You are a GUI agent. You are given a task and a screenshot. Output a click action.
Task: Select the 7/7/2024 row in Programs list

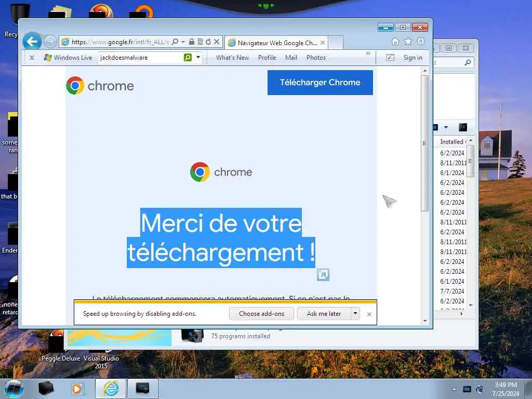click(x=452, y=291)
